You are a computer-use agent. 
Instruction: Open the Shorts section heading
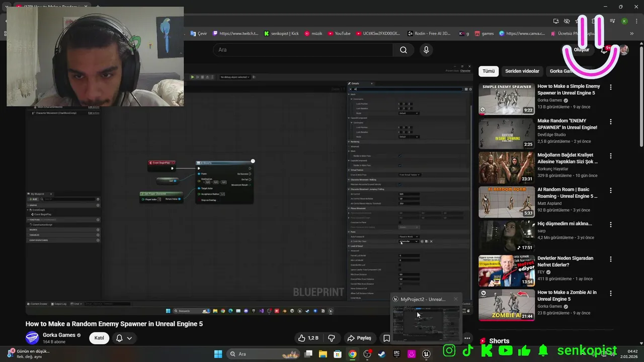pos(499,341)
